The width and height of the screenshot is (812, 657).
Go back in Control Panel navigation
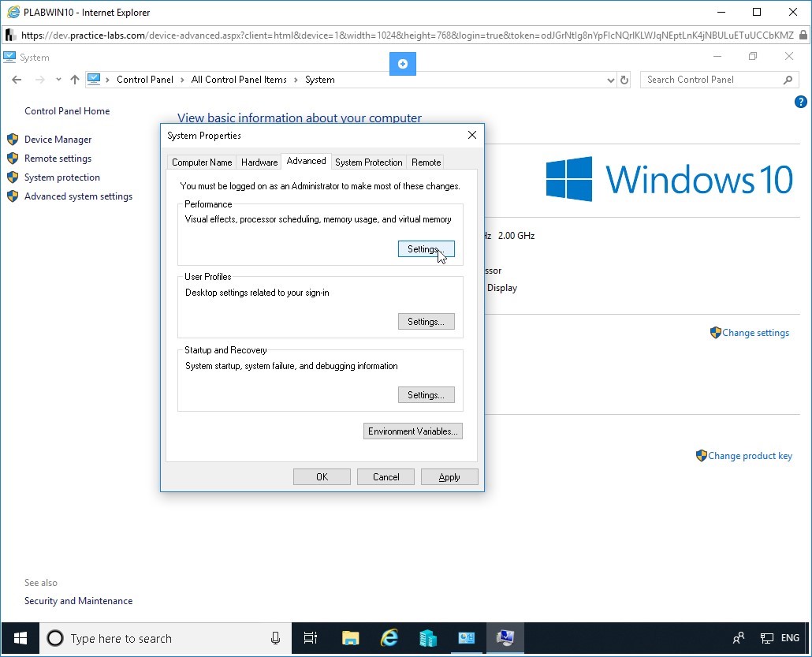17,80
